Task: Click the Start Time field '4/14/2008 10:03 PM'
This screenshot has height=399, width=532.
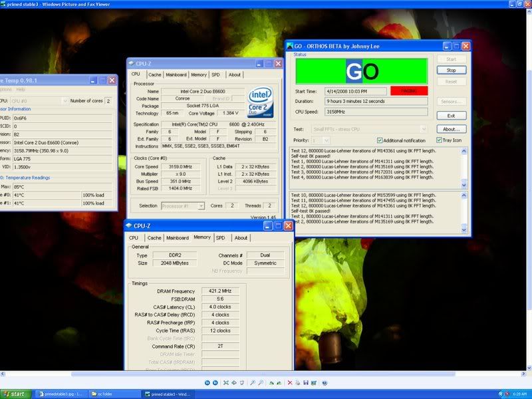Action: (x=355, y=91)
